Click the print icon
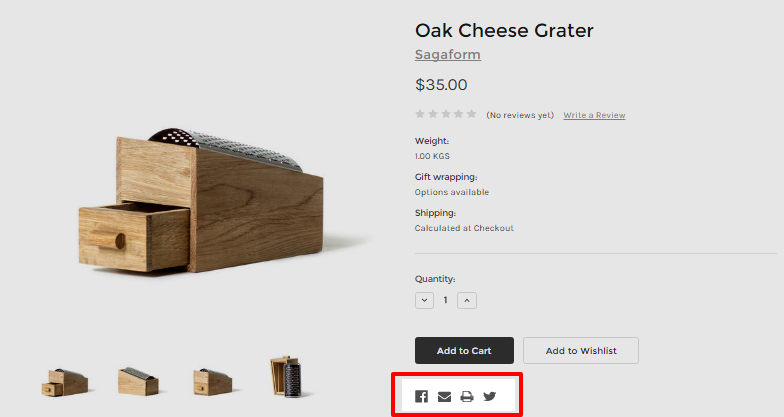 467,396
